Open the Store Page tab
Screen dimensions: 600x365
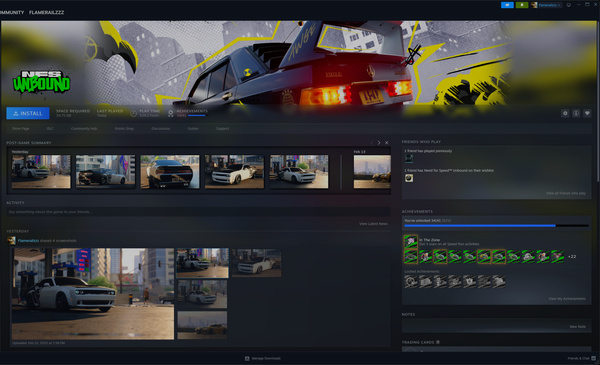pos(21,129)
